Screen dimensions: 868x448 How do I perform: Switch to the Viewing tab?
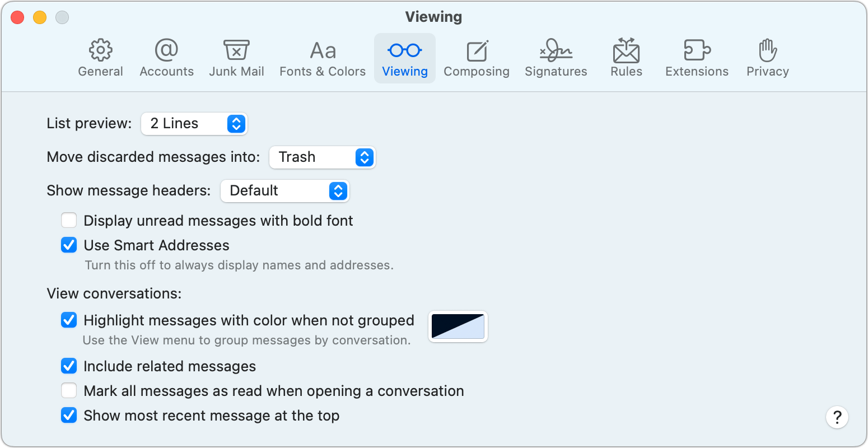click(x=404, y=56)
